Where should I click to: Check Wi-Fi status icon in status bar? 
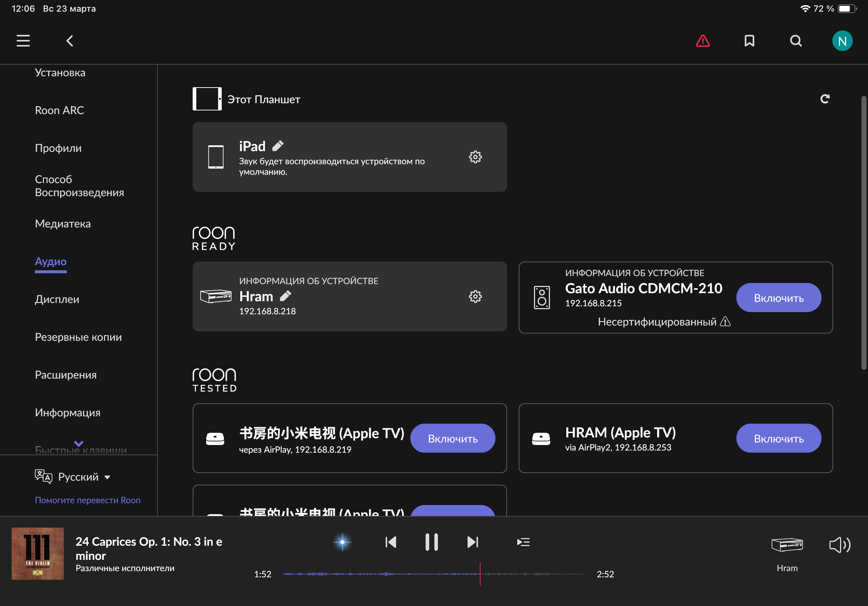coord(805,8)
